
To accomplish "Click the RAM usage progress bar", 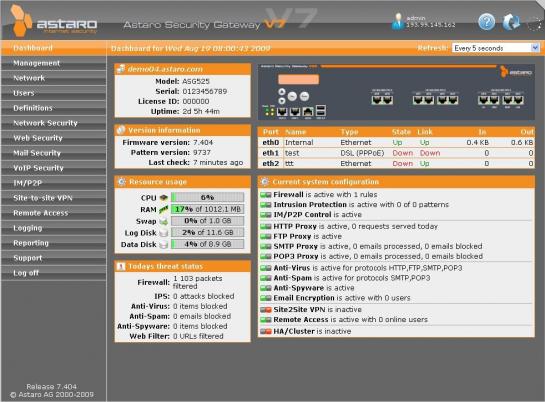I will tap(208, 209).
